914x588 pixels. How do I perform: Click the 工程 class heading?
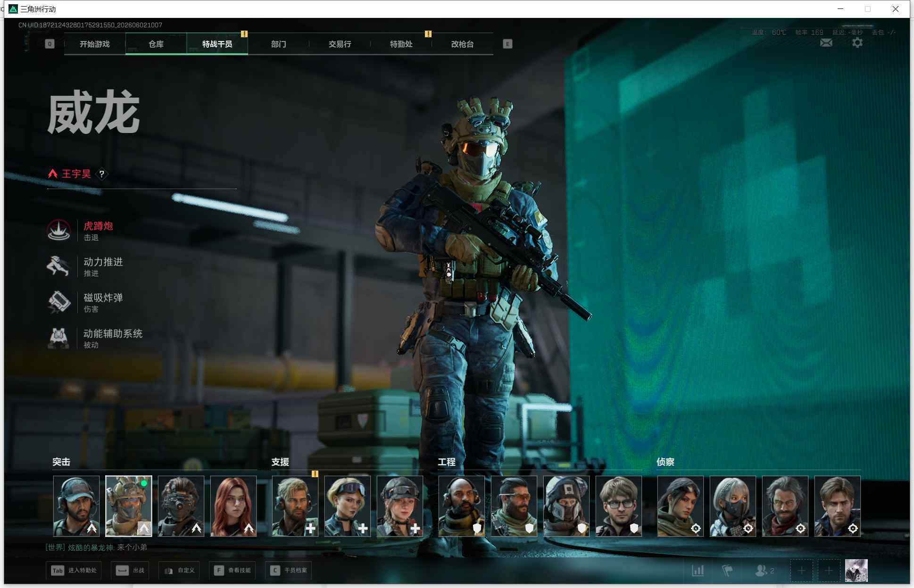(447, 462)
